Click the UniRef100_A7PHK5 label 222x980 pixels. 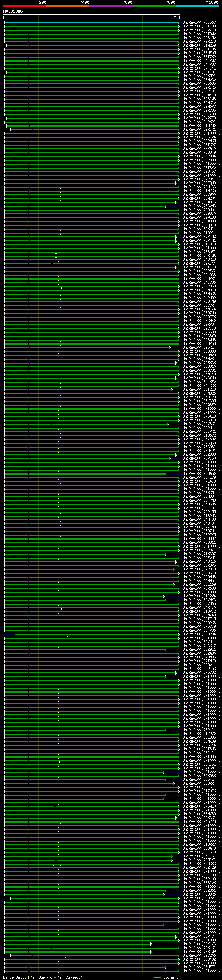(x=199, y=141)
